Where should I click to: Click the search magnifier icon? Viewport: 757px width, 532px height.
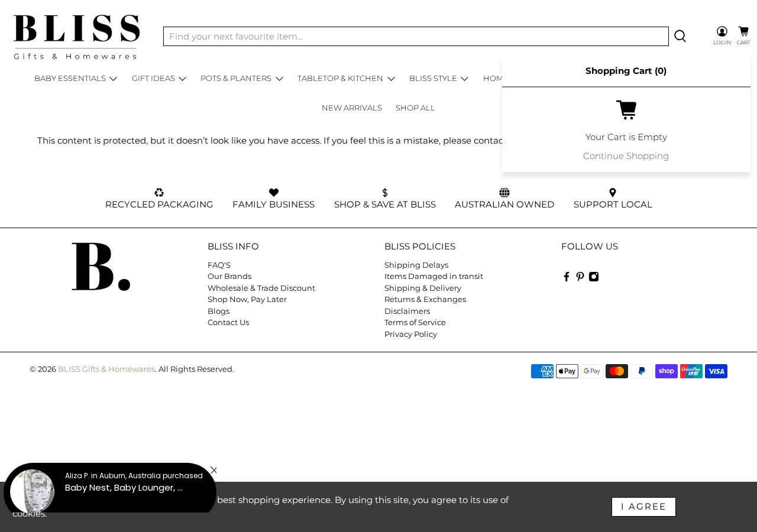[680, 36]
